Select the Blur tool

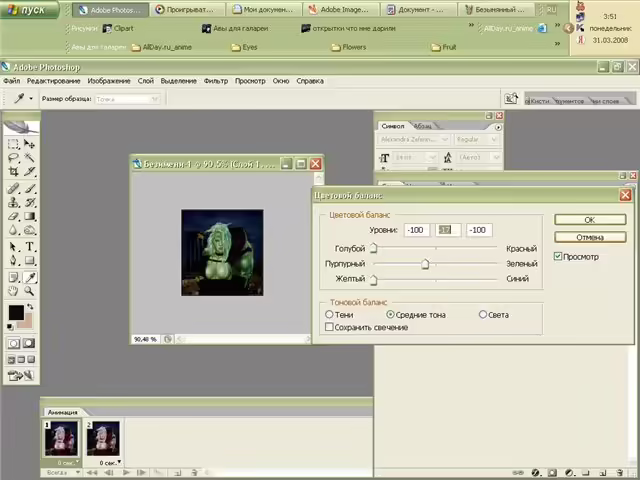click(13, 230)
